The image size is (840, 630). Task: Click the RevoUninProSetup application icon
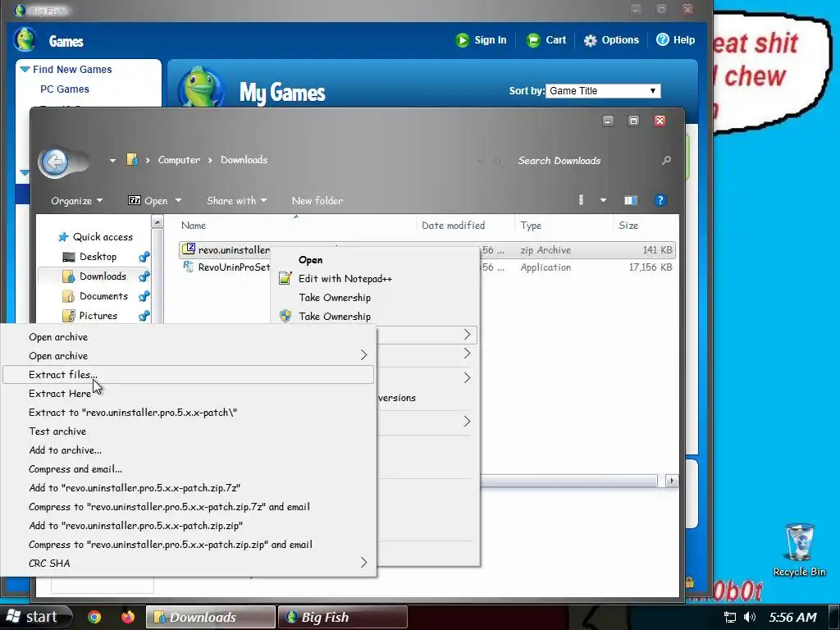point(189,267)
